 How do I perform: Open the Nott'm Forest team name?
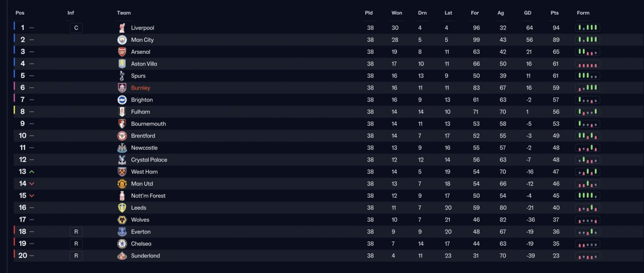pos(148,196)
